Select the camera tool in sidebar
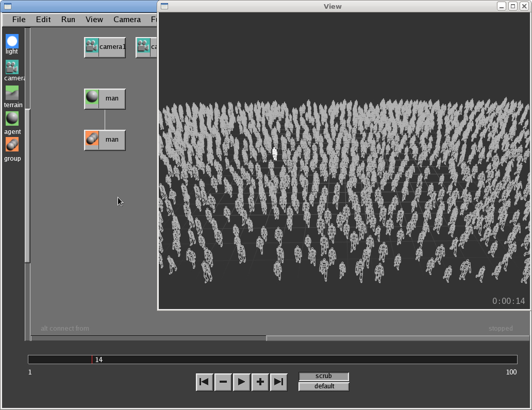Viewport: 532px width, 410px height. (x=12, y=67)
